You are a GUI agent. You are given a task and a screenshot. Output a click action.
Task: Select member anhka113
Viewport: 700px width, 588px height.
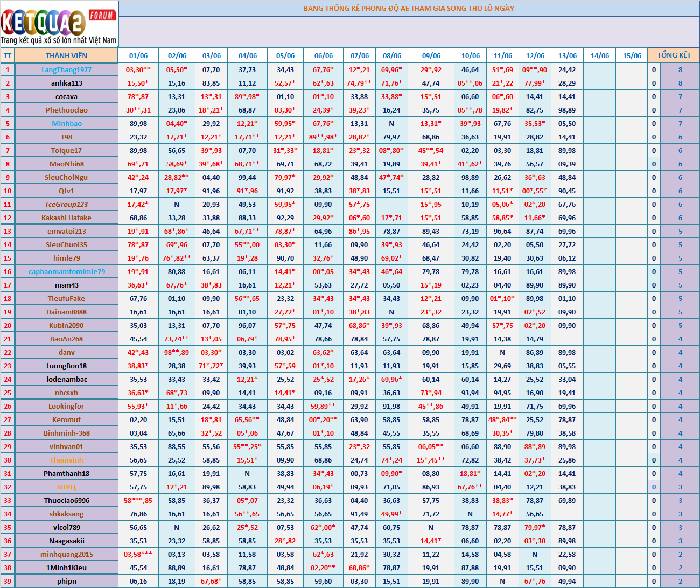point(66,83)
